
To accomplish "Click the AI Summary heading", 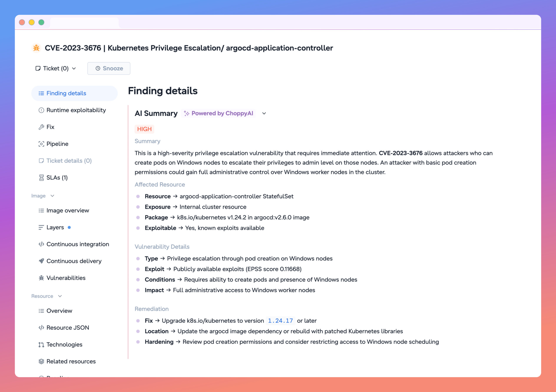I will 156,114.
